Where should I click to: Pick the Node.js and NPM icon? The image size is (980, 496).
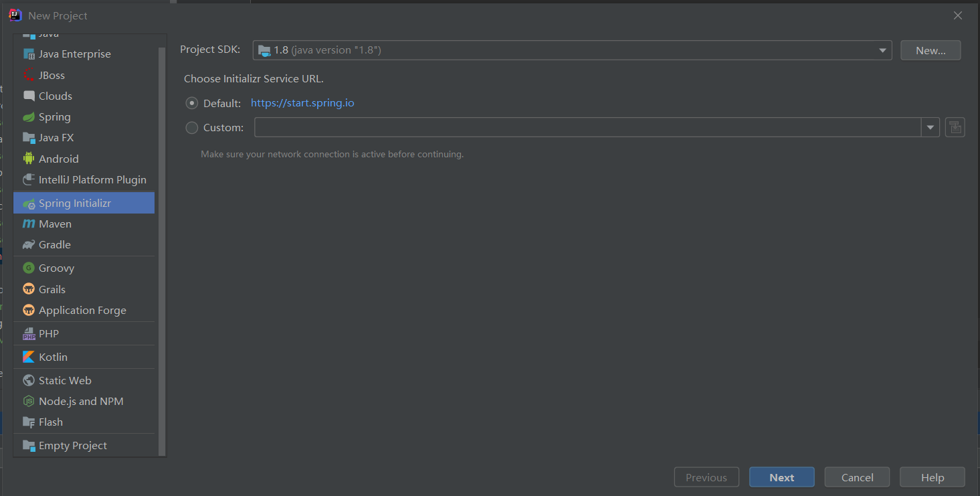tap(28, 401)
